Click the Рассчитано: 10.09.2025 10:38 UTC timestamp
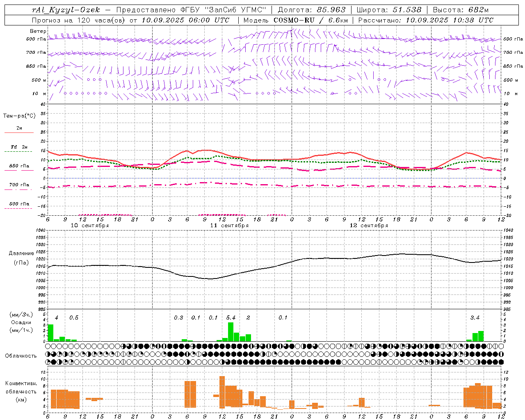Screen dimensions: 525x420 pyautogui.click(x=426, y=20)
